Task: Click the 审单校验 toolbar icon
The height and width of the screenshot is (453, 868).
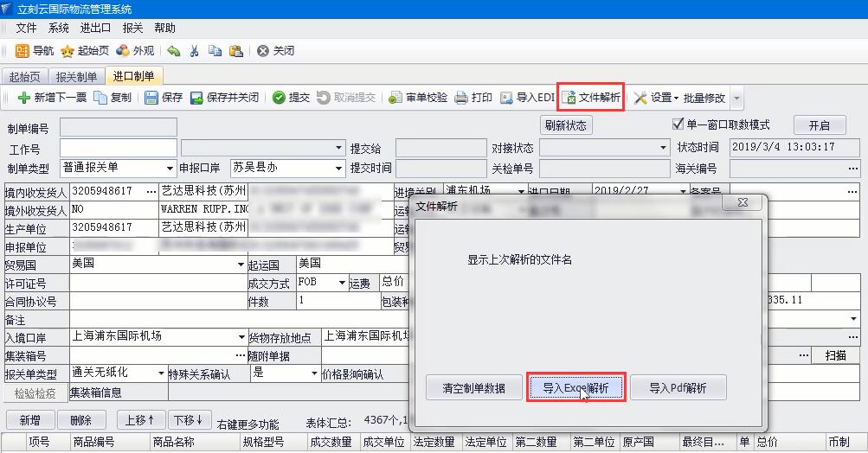Action: pos(395,98)
